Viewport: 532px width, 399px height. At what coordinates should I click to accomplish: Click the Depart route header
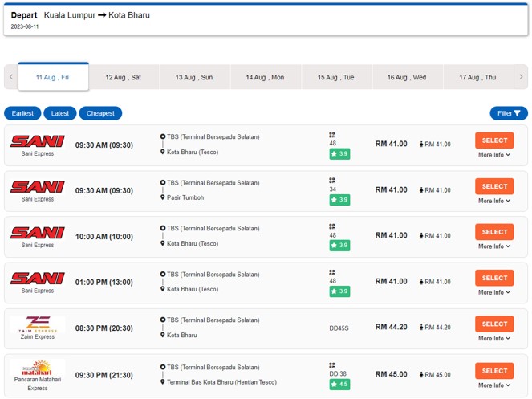80,15
